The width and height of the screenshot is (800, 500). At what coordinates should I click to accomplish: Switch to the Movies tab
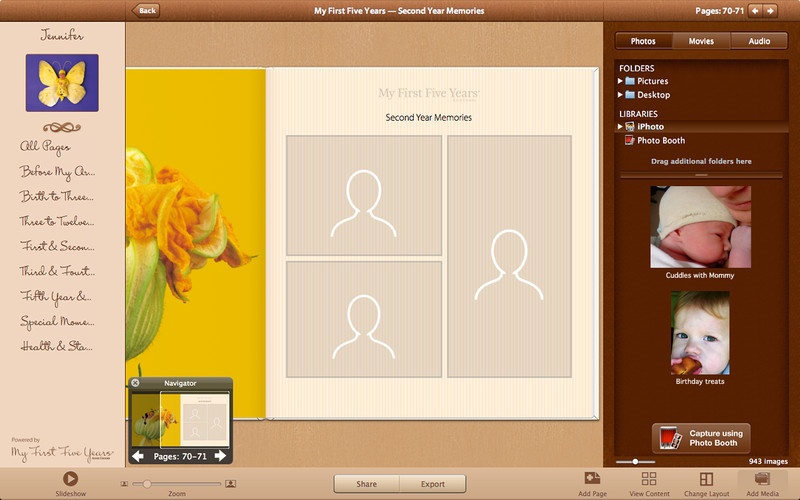[701, 41]
